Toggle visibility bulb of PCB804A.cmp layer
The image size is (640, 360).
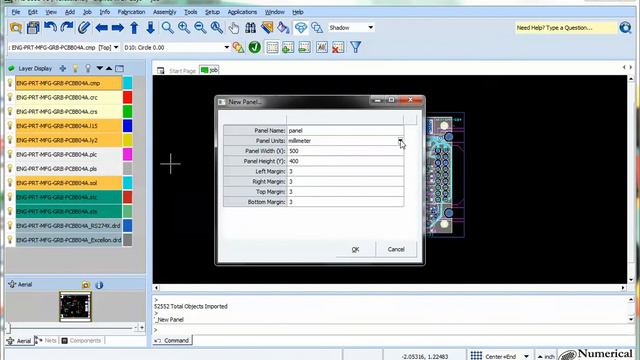(x=10, y=83)
